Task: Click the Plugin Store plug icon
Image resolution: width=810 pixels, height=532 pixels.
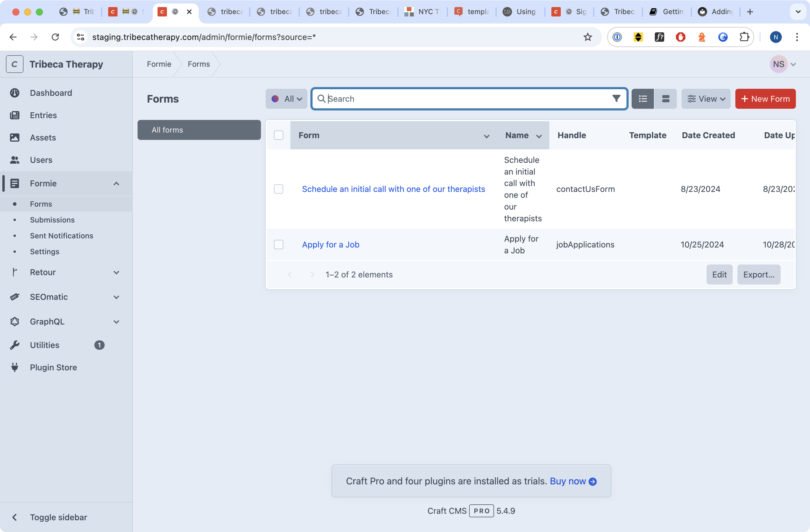Action: [x=15, y=367]
